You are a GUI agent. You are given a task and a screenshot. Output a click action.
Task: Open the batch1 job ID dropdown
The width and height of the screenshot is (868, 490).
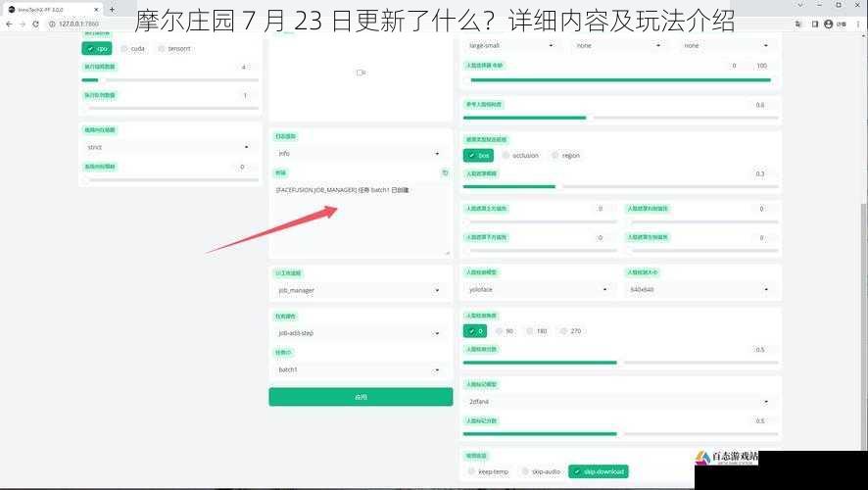361,369
